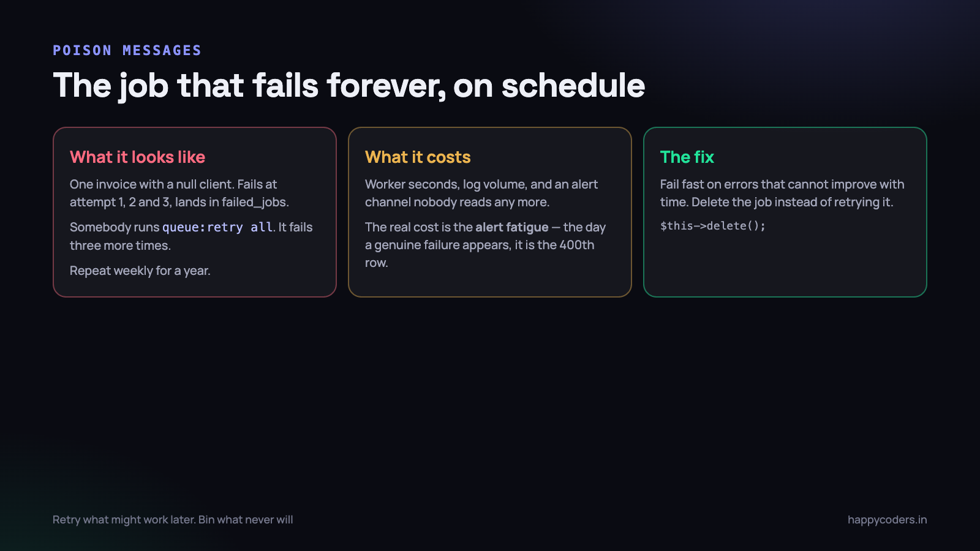The image size is (980, 551).
Task: Select the bold 'alert fatigue' text
Action: point(512,227)
